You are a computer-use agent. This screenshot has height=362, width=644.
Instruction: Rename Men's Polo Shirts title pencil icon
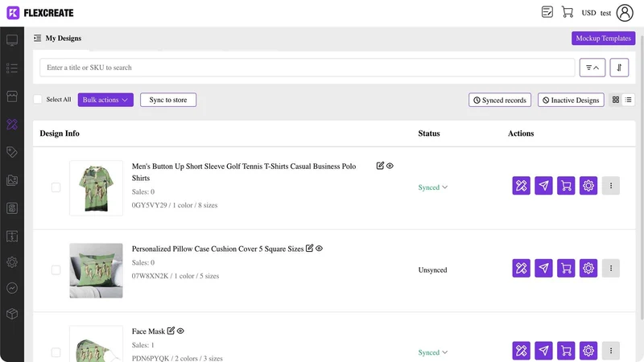380,166
